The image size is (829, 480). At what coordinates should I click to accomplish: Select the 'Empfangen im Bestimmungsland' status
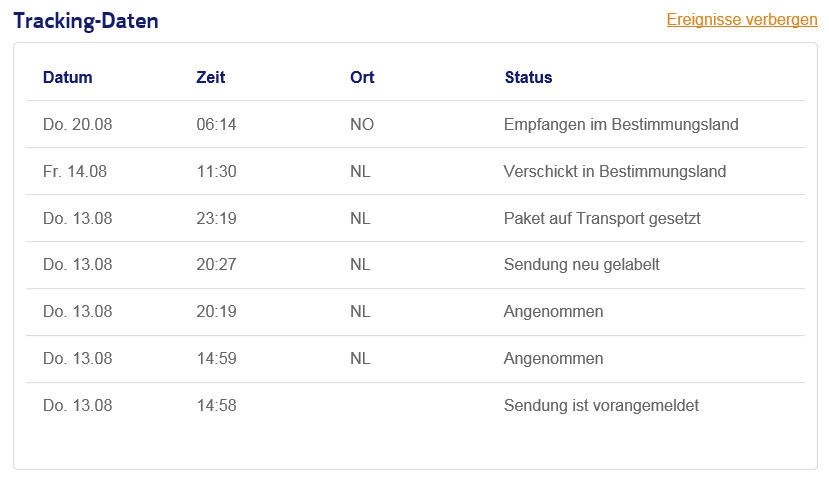click(621, 125)
